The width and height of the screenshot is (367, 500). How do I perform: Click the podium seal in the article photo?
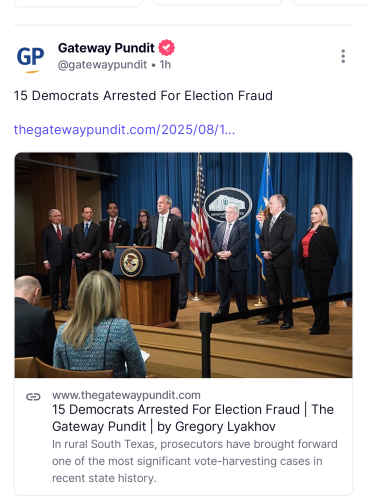click(x=131, y=262)
